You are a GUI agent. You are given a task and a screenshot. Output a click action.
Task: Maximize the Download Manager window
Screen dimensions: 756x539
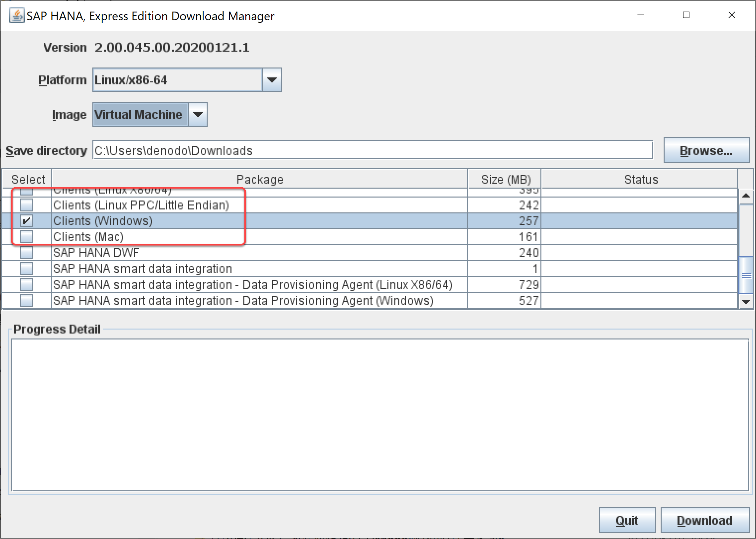coord(686,15)
